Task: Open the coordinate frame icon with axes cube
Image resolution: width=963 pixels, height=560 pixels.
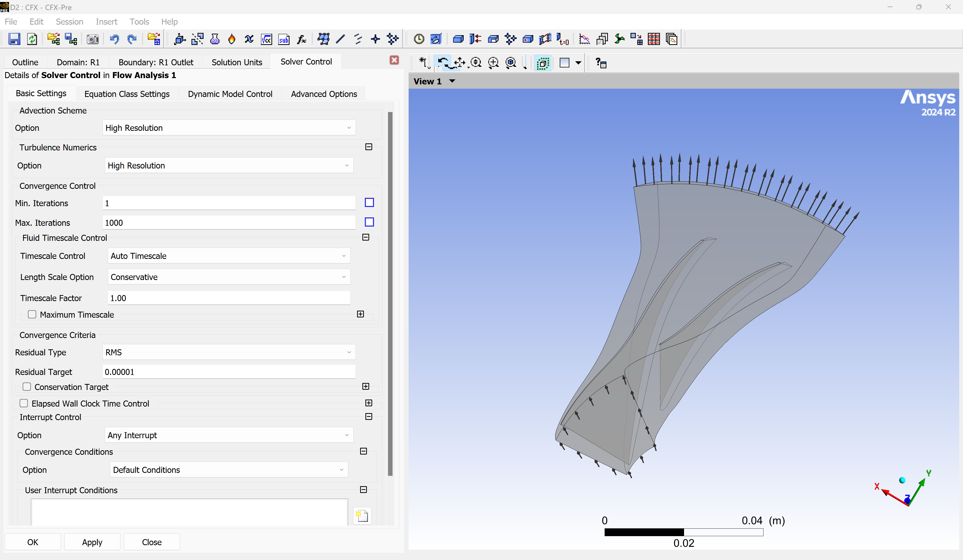Action: [180, 39]
